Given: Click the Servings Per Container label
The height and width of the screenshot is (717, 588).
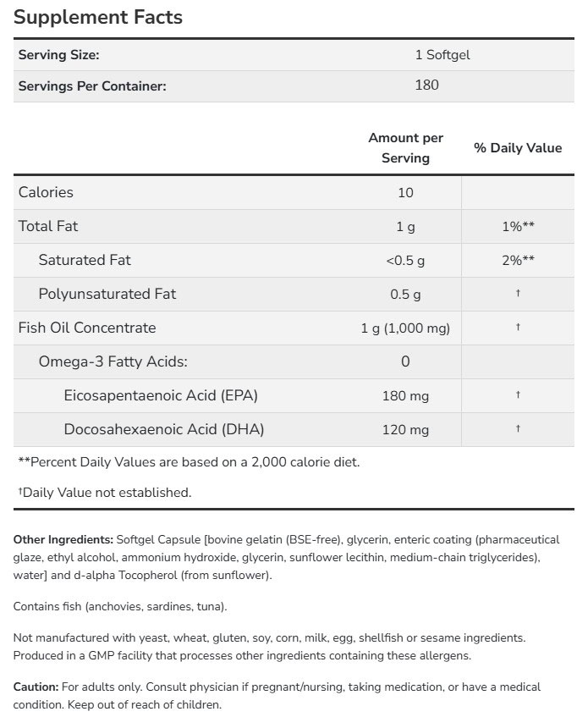Looking at the screenshot, I should [92, 85].
